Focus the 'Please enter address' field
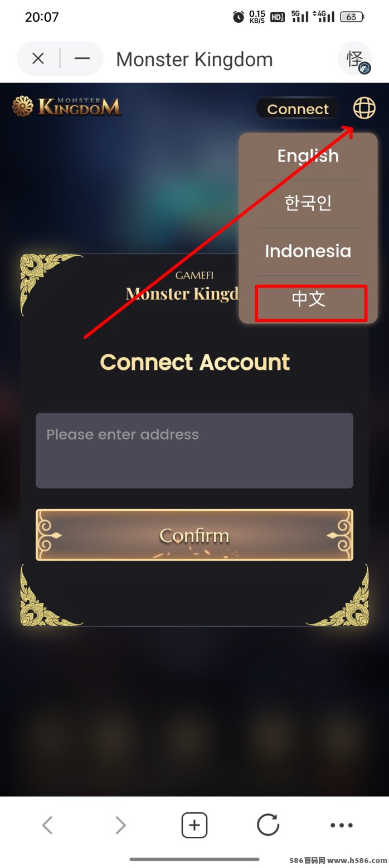Screen dimensions: 389x868 pos(194,450)
